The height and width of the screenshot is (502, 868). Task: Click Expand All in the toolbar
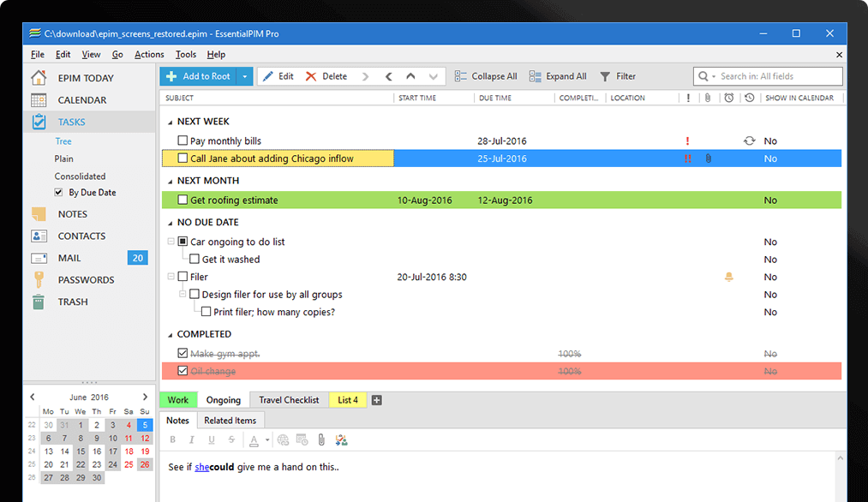(x=558, y=76)
